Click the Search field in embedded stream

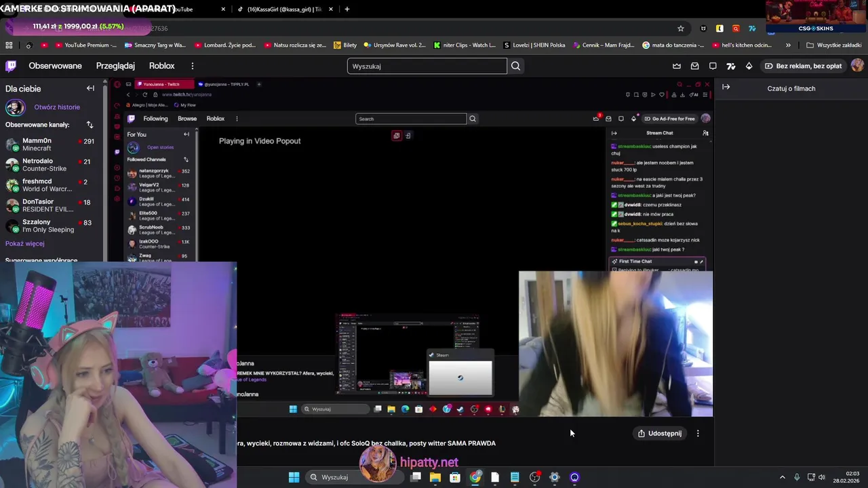point(411,119)
